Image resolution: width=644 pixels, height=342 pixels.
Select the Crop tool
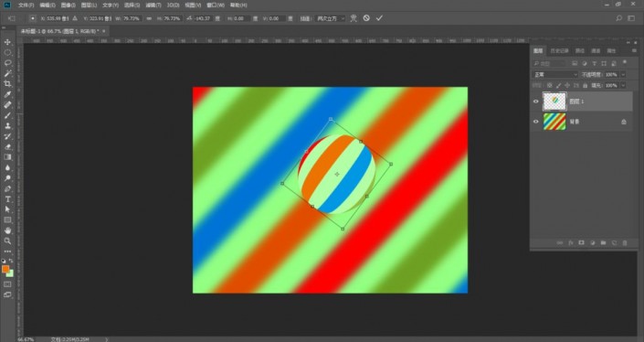pyautogui.click(x=7, y=84)
